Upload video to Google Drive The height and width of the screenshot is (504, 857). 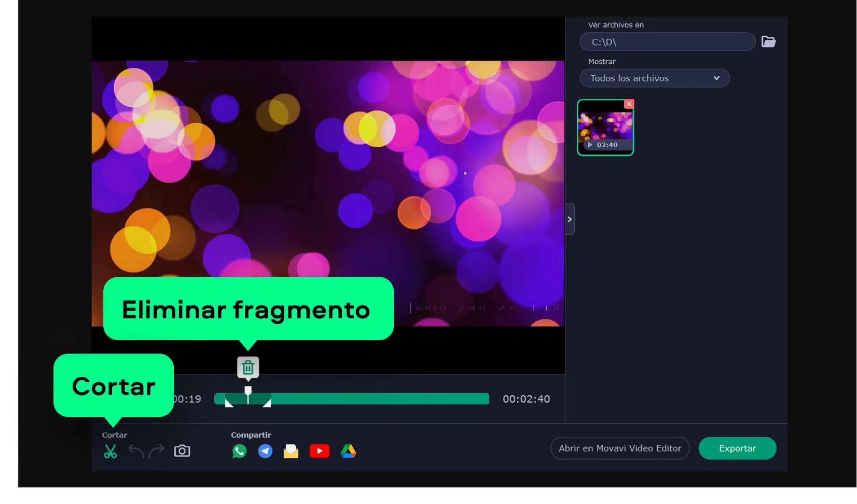point(348,451)
